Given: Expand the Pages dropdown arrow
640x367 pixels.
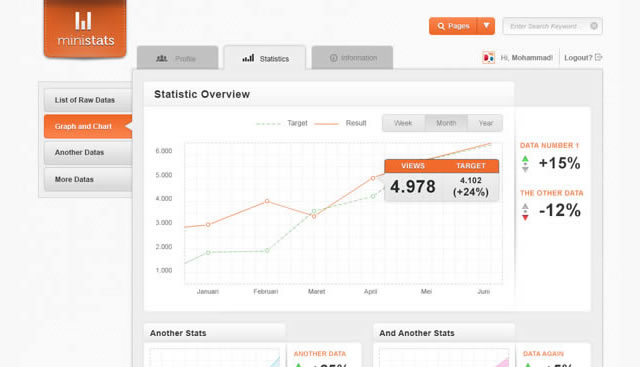Looking at the screenshot, I should [x=486, y=26].
